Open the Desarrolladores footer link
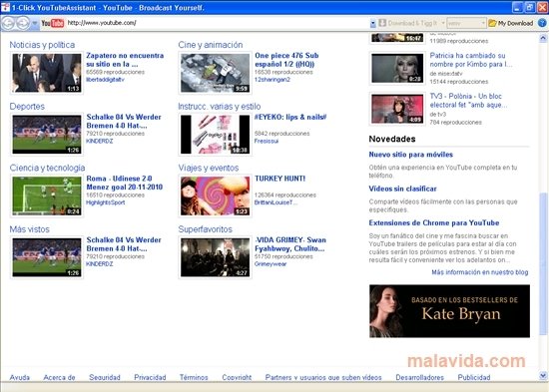 click(420, 377)
